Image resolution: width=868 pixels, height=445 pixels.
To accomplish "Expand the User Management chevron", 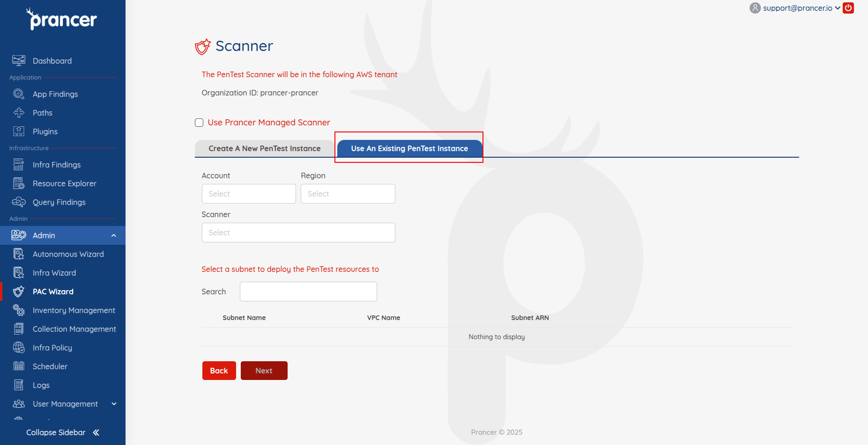I will 114,404.
